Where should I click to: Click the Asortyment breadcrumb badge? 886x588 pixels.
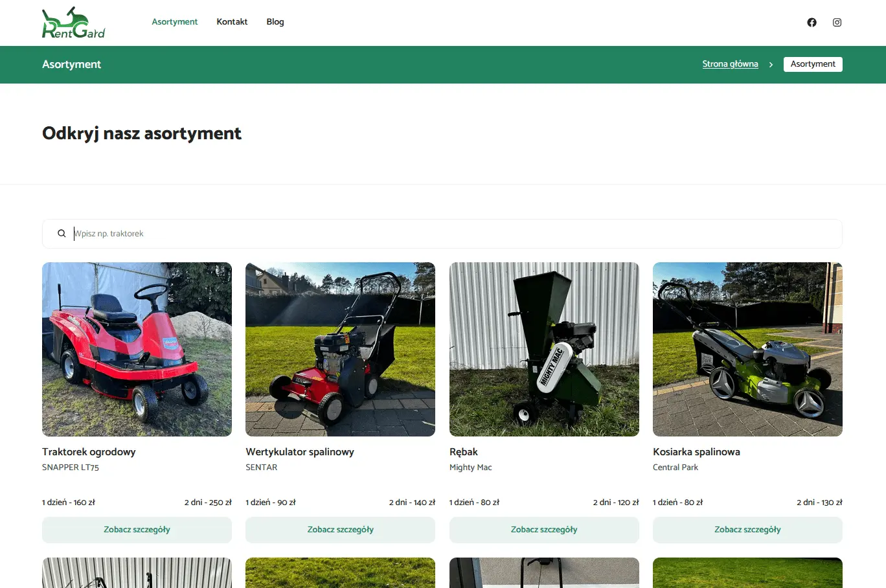813,64
